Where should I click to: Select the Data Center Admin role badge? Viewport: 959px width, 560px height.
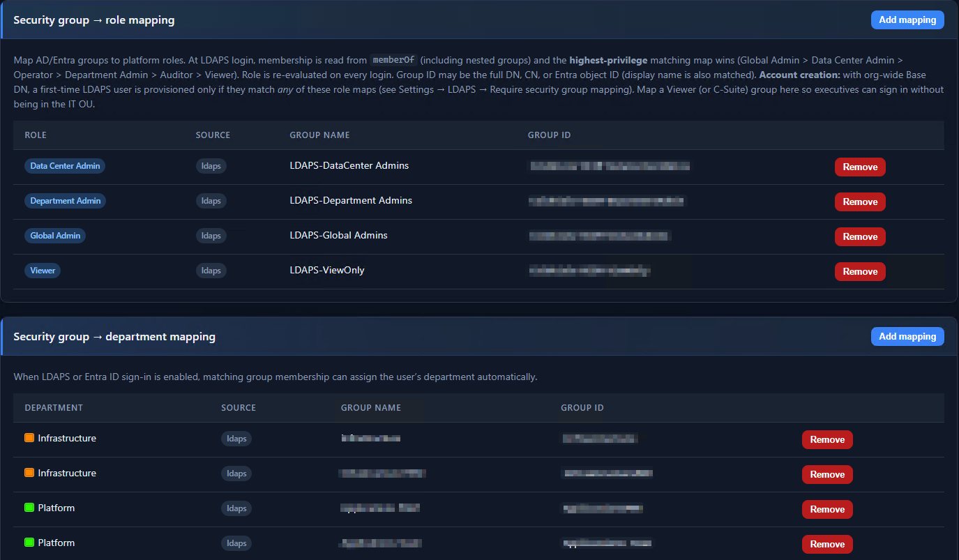click(x=66, y=166)
